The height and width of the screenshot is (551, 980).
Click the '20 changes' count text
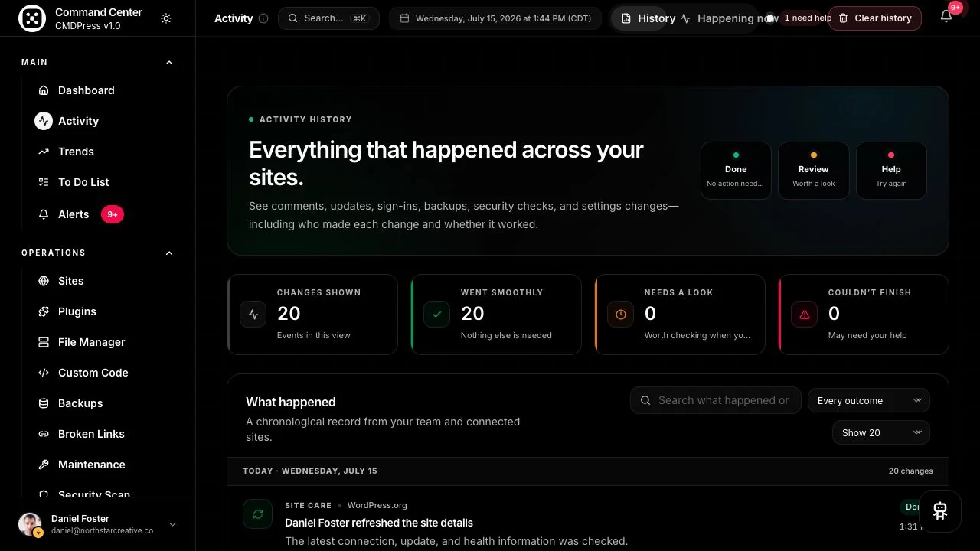tap(911, 471)
